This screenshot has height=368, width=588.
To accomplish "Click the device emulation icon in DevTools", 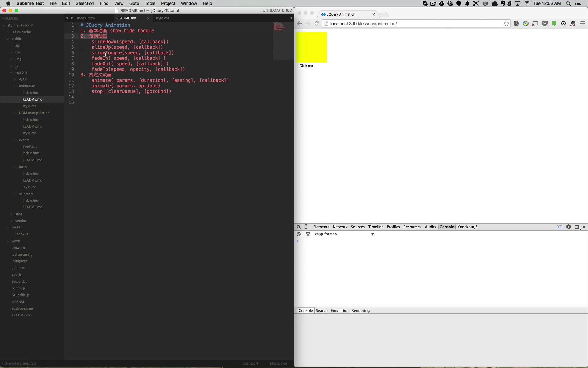I will point(306,227).
